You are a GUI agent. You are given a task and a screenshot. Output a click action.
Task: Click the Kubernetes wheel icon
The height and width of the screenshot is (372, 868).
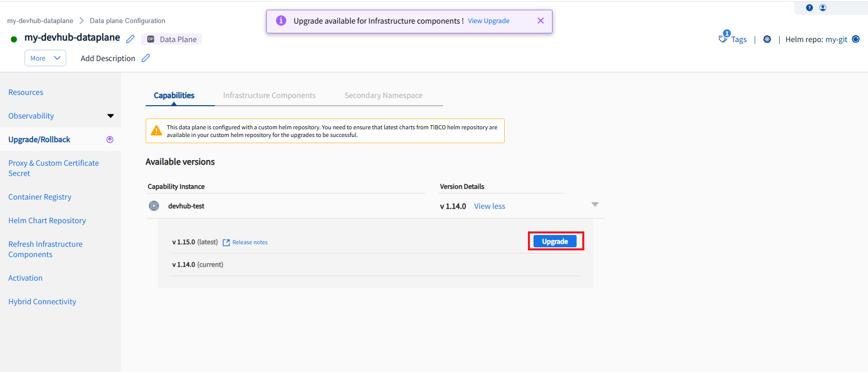[767, 40]
